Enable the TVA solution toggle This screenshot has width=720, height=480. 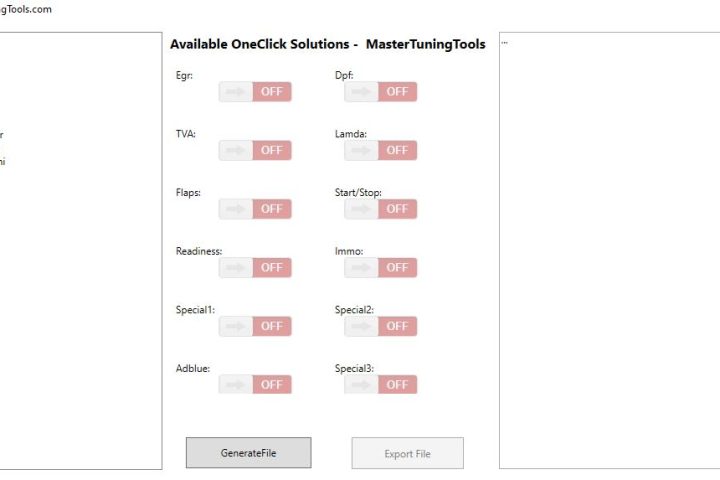pyautogui.click(x=255, y=150)
